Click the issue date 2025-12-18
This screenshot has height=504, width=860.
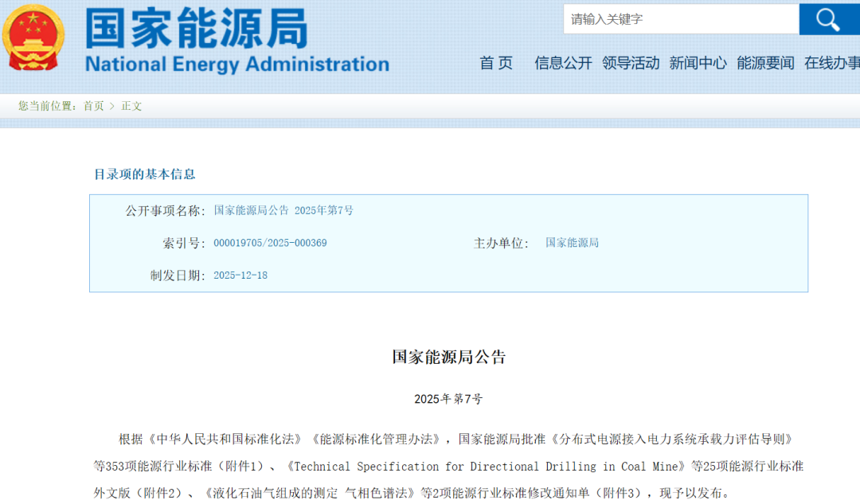(240, 274)
